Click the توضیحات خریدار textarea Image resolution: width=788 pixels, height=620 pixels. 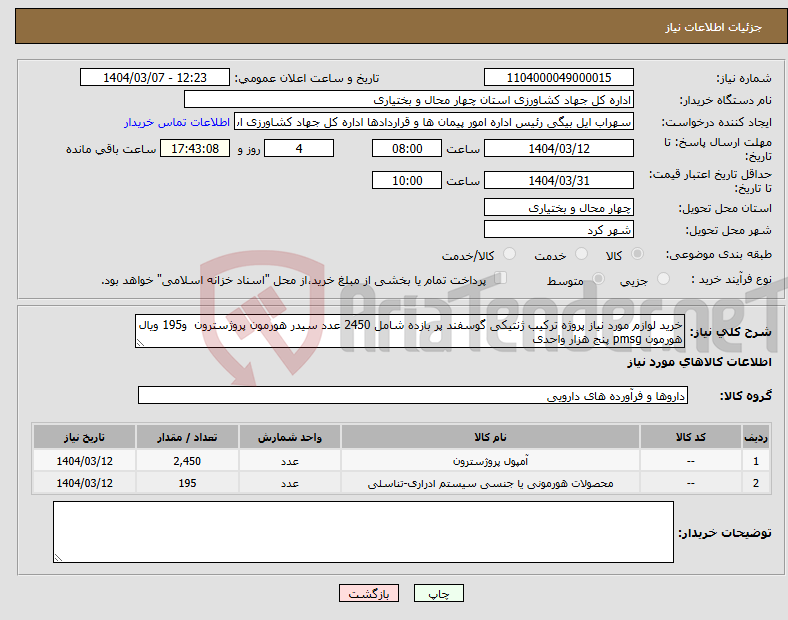point(363,532)
